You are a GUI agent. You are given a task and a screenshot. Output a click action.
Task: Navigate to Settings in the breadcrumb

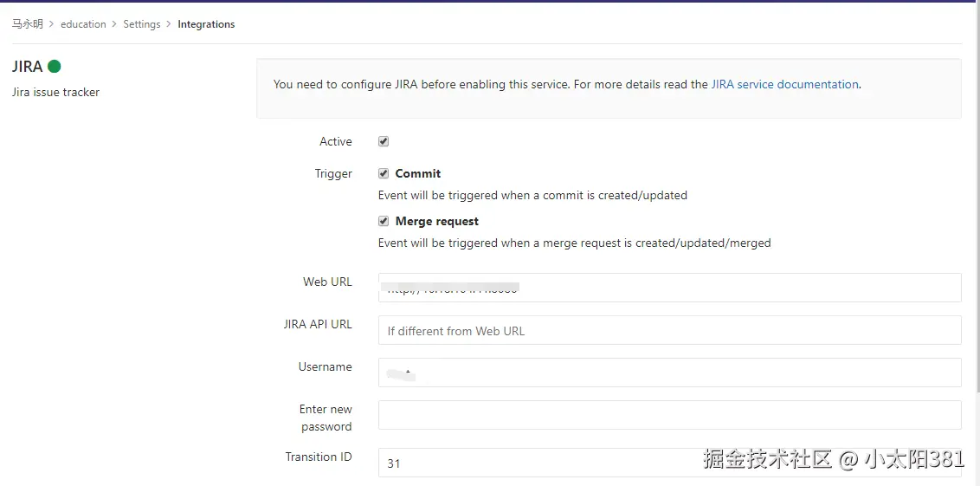tap(142, 24)
